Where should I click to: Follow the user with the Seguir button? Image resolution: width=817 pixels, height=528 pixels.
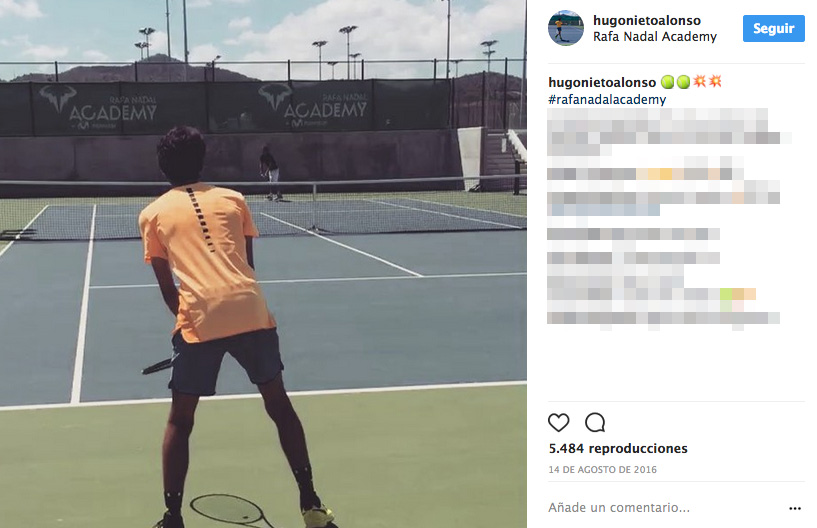click(x=774, y=28)
